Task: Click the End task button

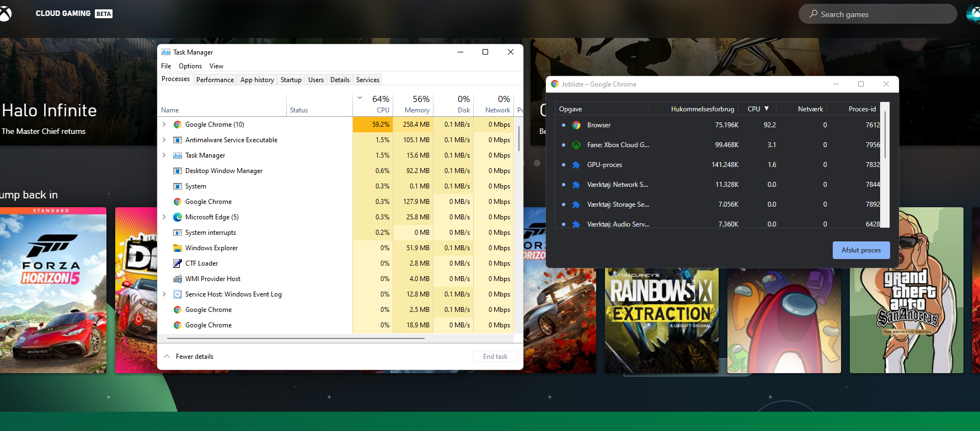Action: click(x=495, y=357)
